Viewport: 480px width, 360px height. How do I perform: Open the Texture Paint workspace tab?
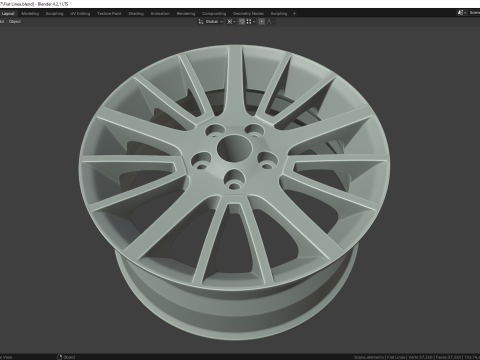tap(109, 14)
